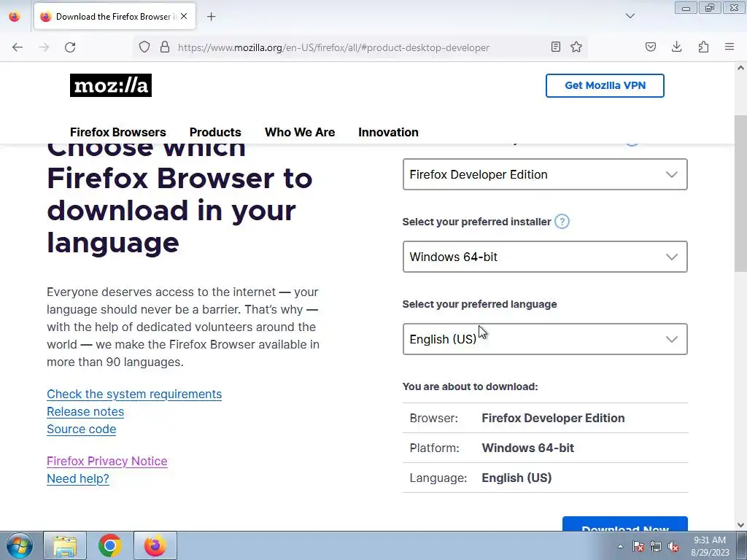The image size is (747, 560).
Task: Click the Firefox taskbar icon
Action: pyautogui.click(x=155, y=545)
